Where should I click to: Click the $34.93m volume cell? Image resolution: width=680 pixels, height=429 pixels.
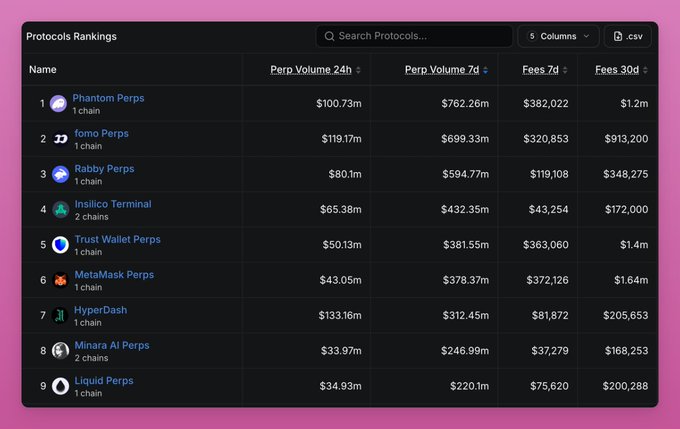[340, 386]
